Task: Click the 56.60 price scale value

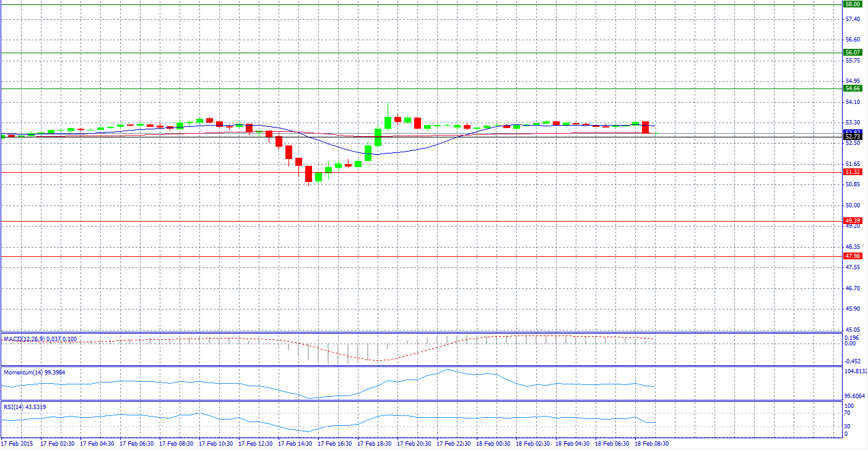Action: (x=853, y=40)
